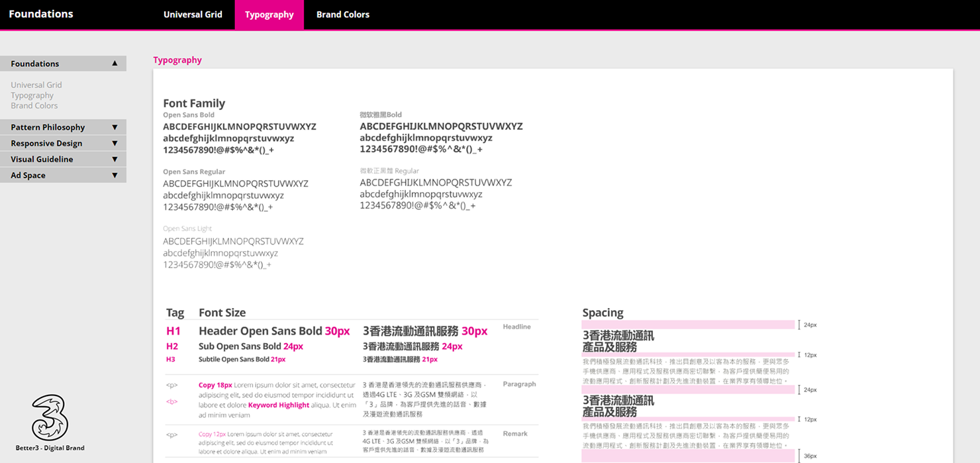Viewport: 980px width, 463px height.
Task: Expand the Visual Guideline section
Action: coord(115,159)
